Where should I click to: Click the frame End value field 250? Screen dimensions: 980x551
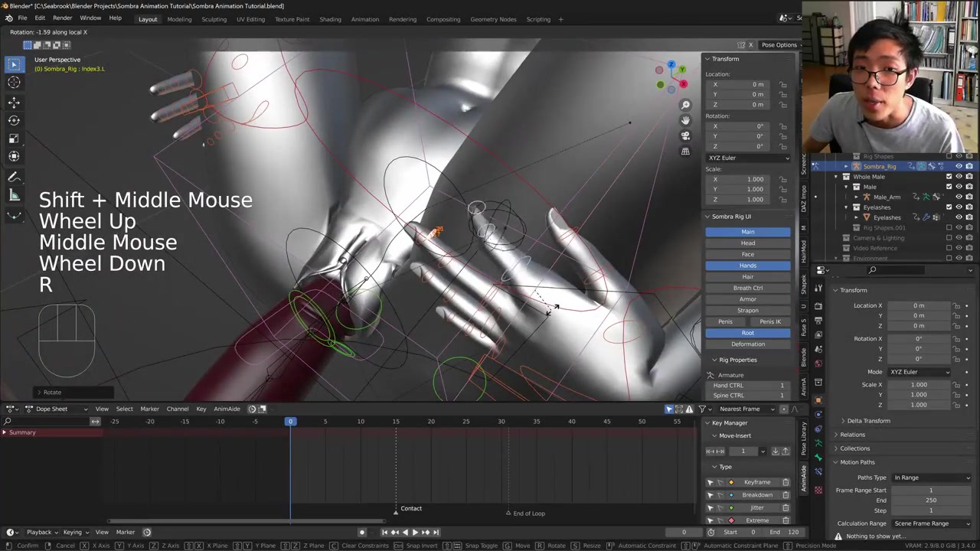click(x=930, y=500)
